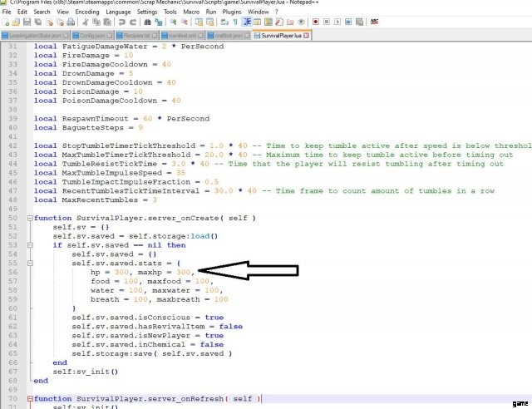Collapse the 'if self.sv.saved' fold marker
This screenshot has height=409, width=532.
coord(31,246)
